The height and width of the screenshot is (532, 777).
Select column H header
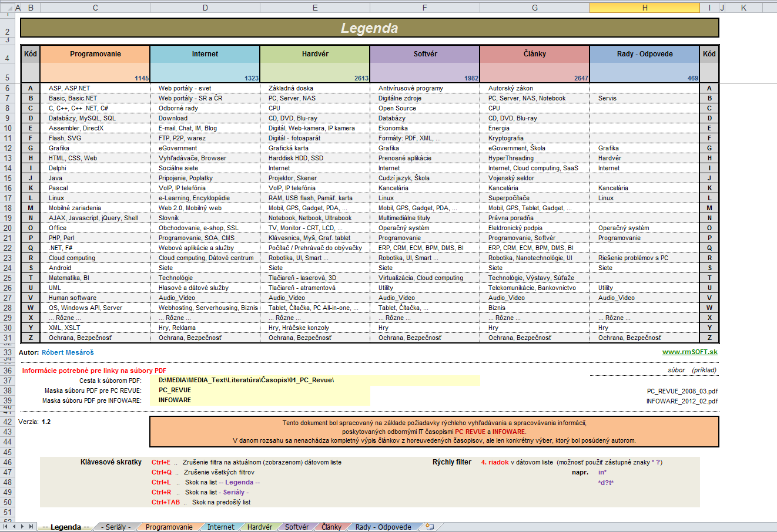[645, 8]
